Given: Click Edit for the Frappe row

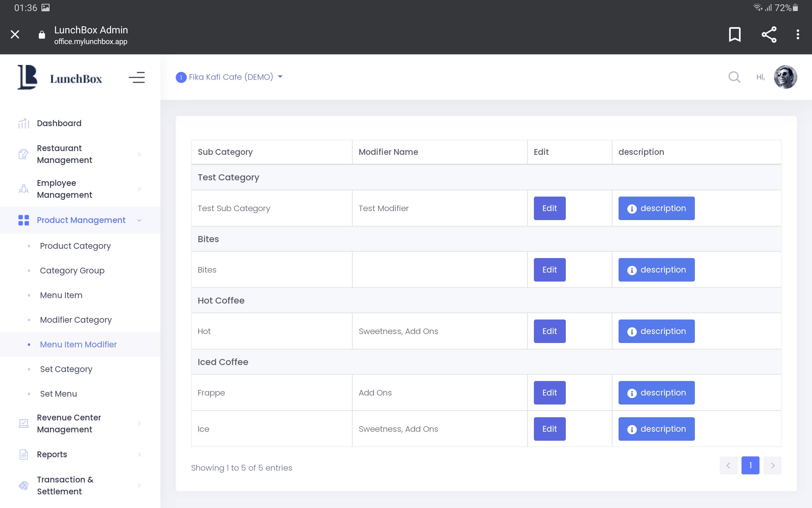Looking at the screenshot, I should coord(549,392).
